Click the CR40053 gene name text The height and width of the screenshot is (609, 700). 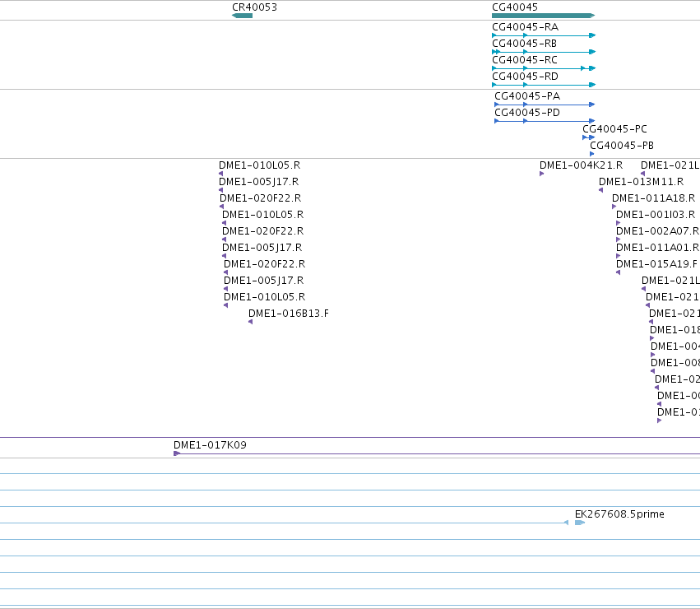tap(254, 7)
